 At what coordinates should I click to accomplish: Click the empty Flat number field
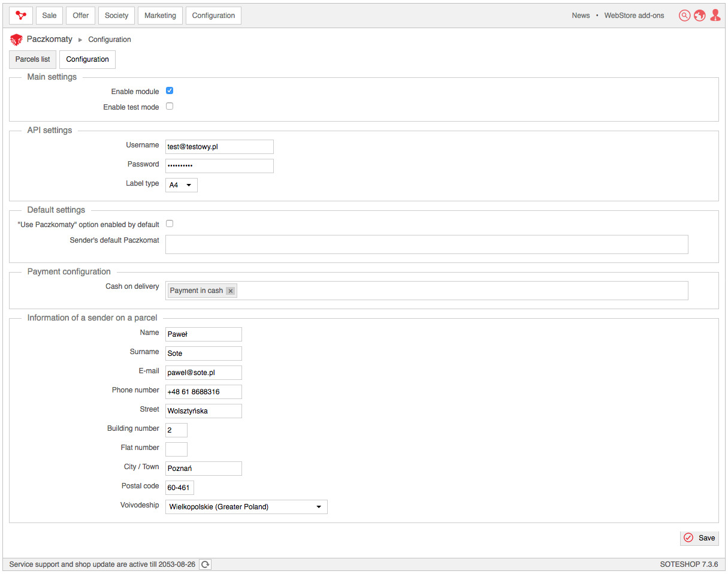176,449
